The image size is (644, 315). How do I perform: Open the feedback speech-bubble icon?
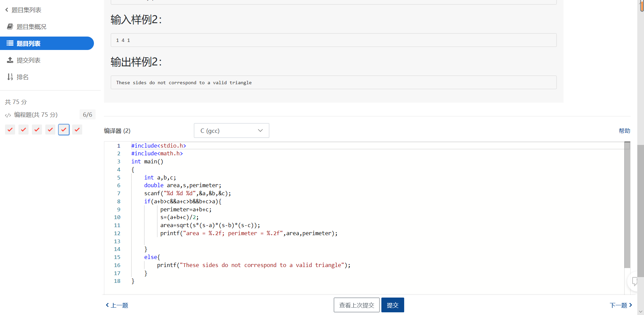point(635,281)
